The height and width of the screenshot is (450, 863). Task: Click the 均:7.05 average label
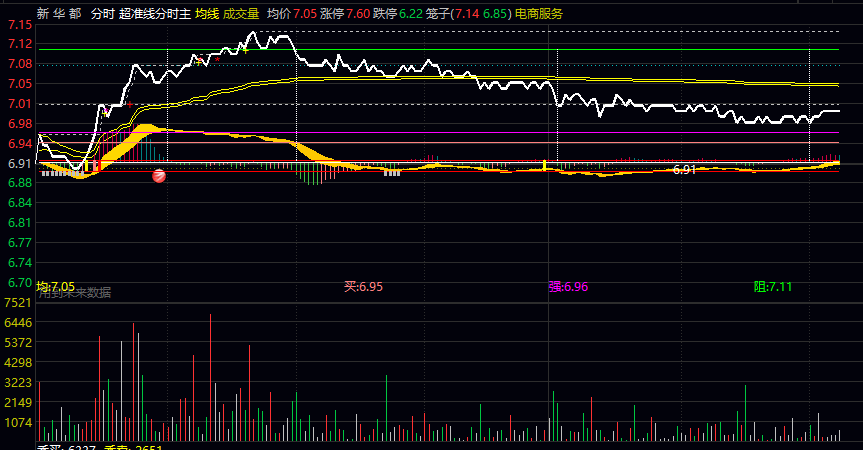(x=56, y=287)
